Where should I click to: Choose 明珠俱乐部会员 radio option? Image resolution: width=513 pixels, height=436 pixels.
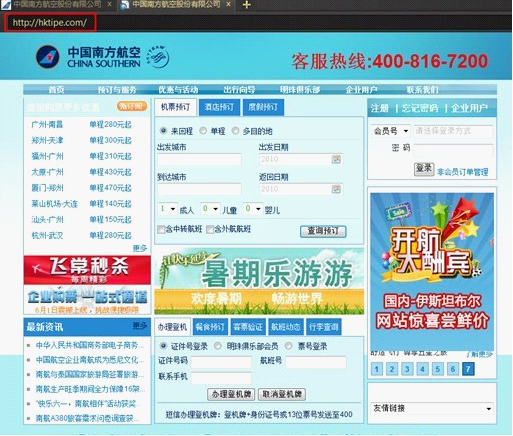218,346
